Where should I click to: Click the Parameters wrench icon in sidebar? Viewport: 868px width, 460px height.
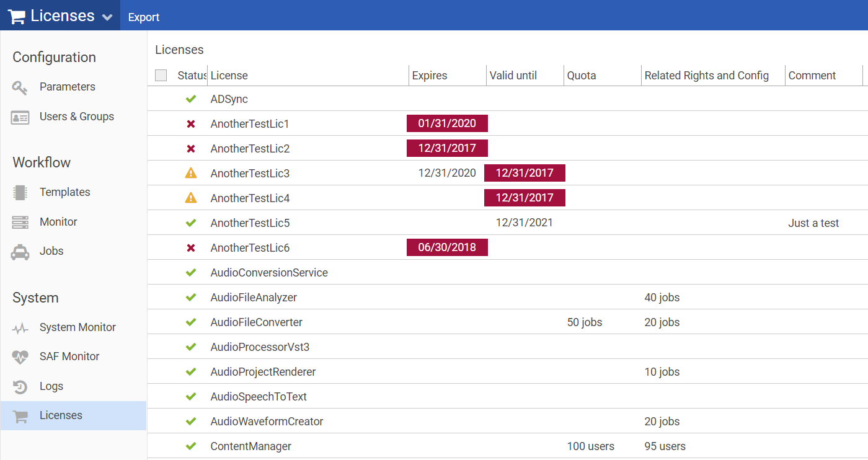pyautogui.click(x=20, y=87)
